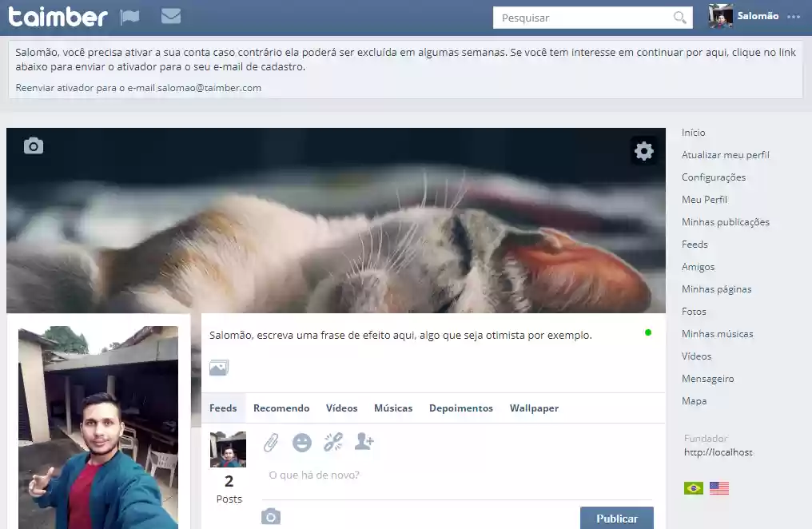Tag a friend with the add-person icon
Screen dimensions: 812x529
tap(364, 442)
